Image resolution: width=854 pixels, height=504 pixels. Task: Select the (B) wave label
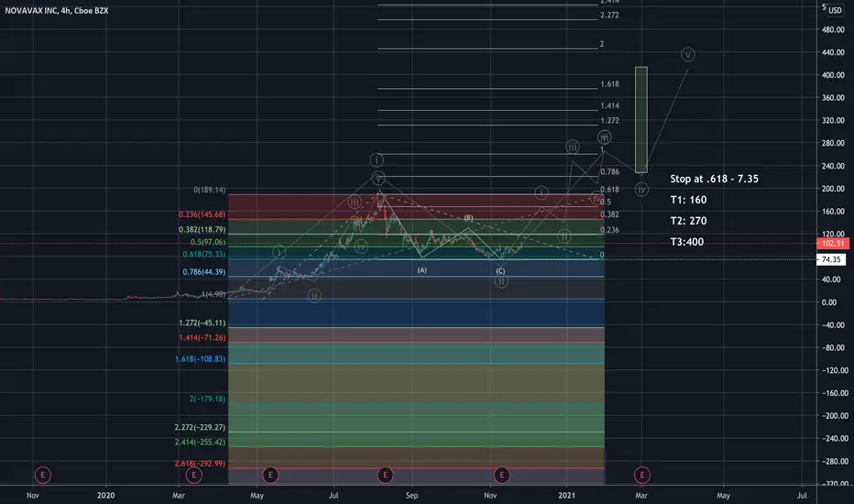click(468, 218)
